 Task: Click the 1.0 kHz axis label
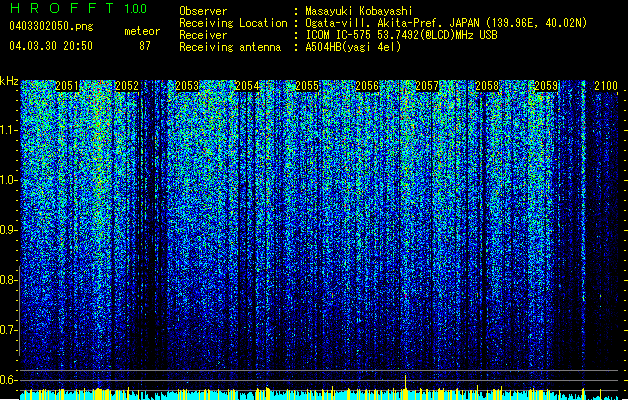(x=8, y=180)
